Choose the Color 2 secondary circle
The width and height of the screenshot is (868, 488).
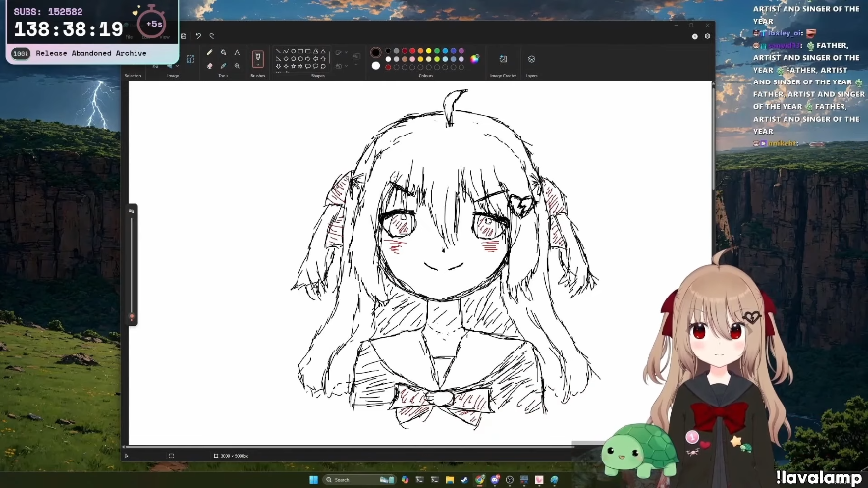pos(375,66)
